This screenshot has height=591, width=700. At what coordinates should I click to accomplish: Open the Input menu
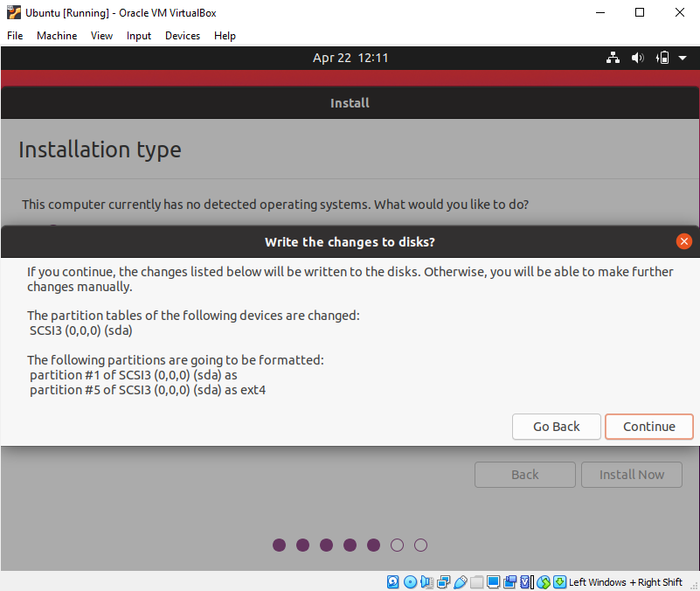click(x=138, y=36)
